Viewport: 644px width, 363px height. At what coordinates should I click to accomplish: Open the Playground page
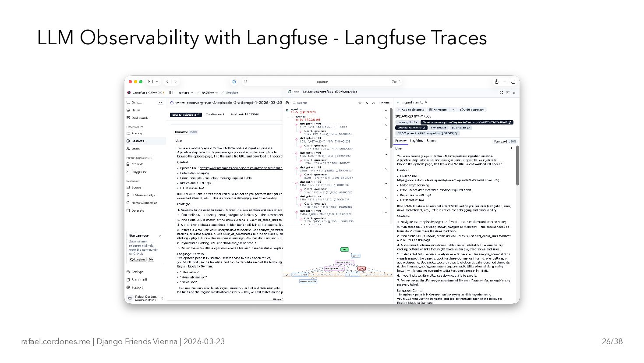(x=139, y=172)
